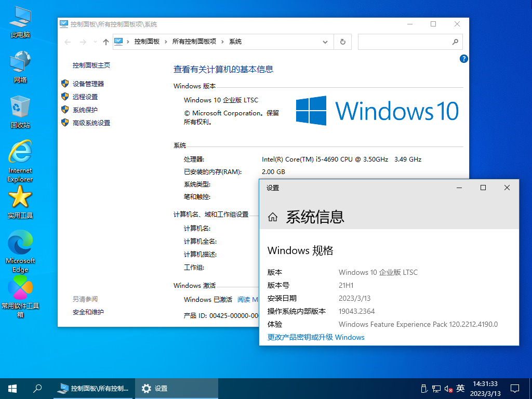Expand the chevron after 所有控制面板项 breadcrumb
The image size is (532, 399).
[222, 42]
